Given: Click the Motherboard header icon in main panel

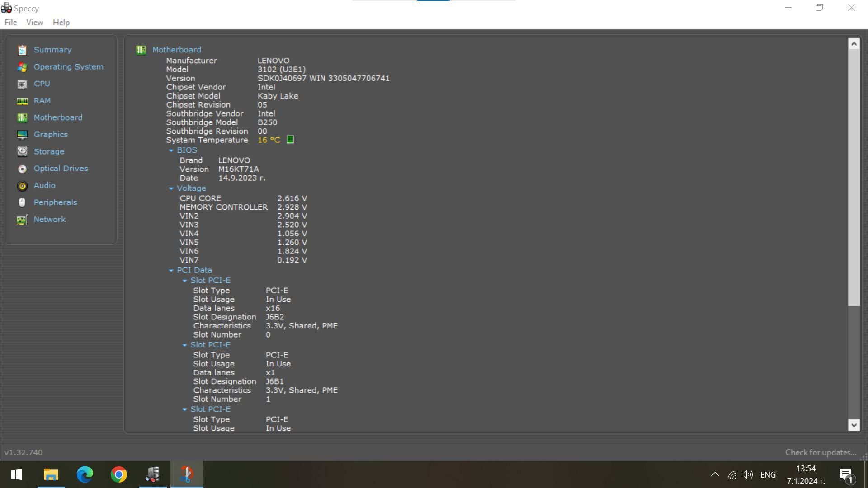Looking at the screenshot, I should pyautogui.click(x=141, y=50).
